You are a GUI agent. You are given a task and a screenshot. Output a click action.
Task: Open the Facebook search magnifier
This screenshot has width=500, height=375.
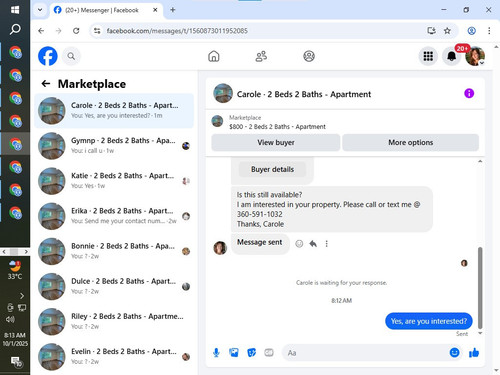(71, 56)
